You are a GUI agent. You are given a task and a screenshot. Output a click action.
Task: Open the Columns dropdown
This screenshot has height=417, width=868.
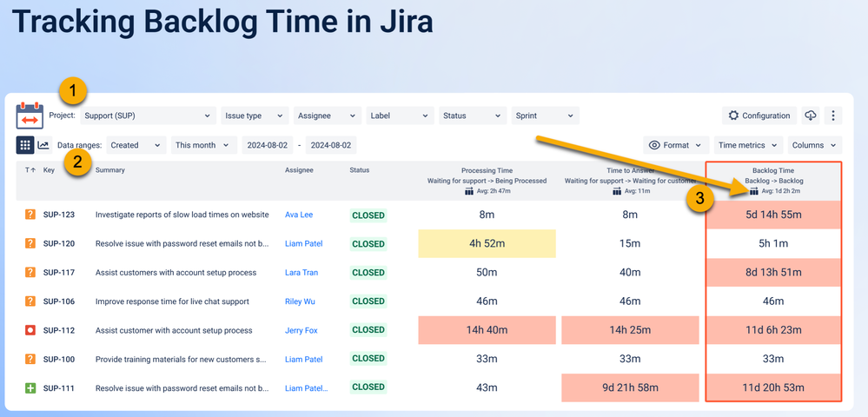[815, 145]
